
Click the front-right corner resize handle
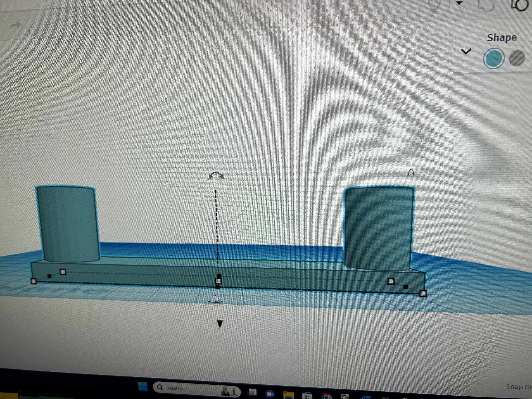[423, 293]
